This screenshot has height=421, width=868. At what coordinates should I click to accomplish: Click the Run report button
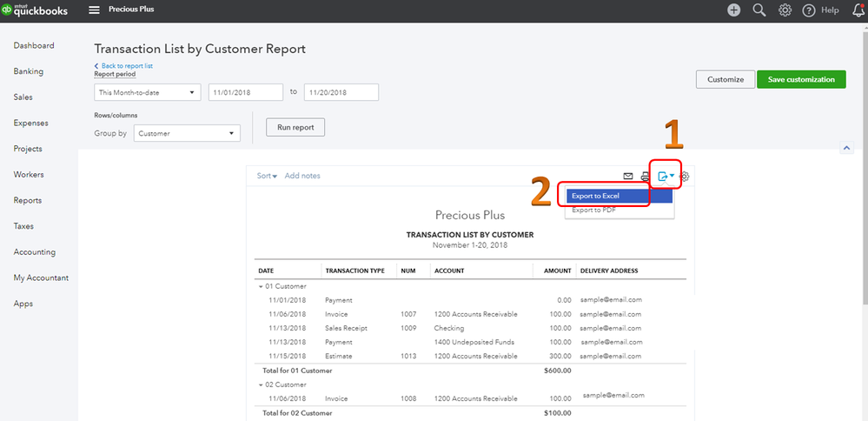point(295,127)
